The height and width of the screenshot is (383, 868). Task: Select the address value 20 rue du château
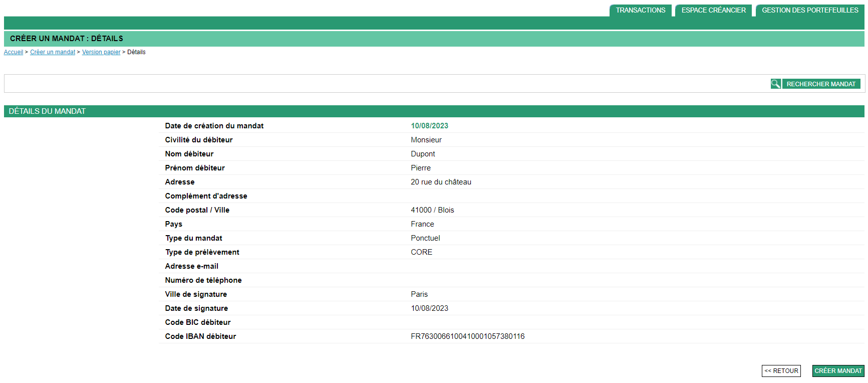point(441,182)
